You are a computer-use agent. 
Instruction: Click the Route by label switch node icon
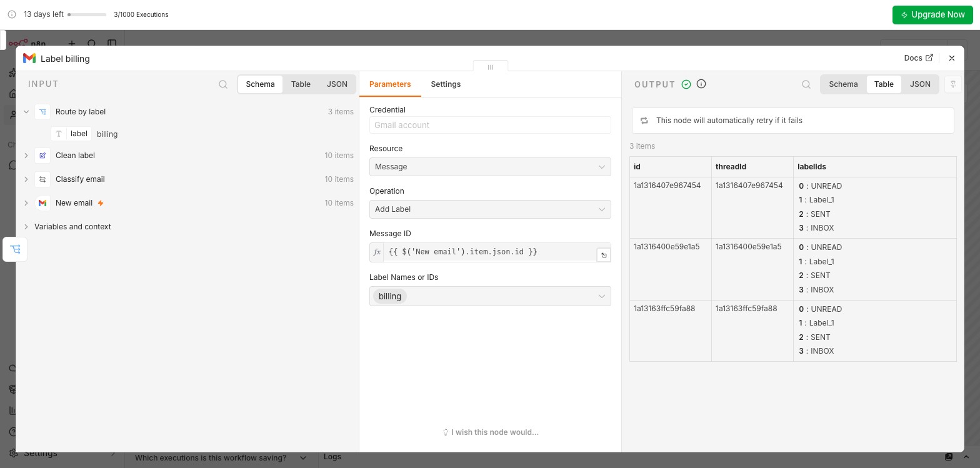[x=42, y=112]
